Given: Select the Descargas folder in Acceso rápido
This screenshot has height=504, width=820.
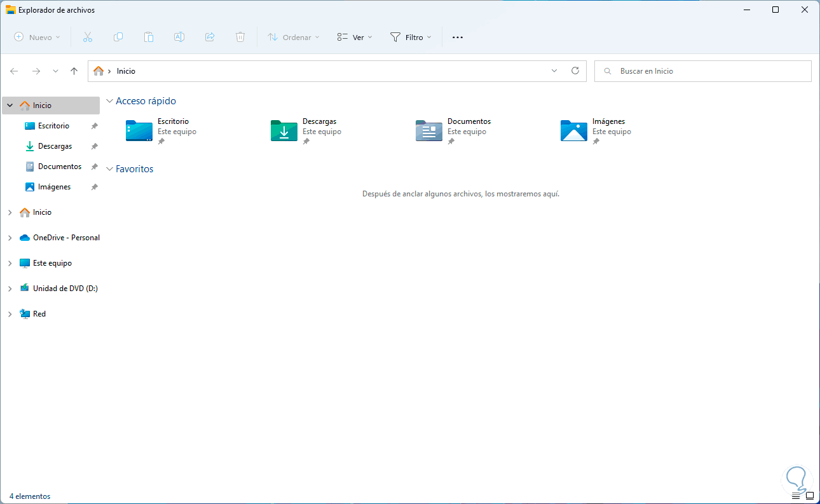Looking at the screenshot, I should point(306,131).
